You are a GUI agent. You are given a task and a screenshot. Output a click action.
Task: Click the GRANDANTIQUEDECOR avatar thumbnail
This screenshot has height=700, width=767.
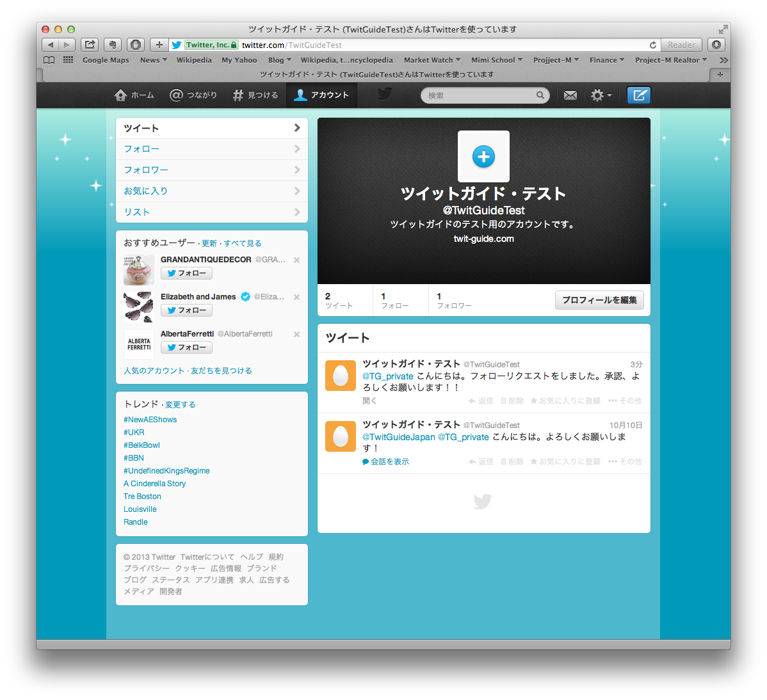click(x=138, y=270)
